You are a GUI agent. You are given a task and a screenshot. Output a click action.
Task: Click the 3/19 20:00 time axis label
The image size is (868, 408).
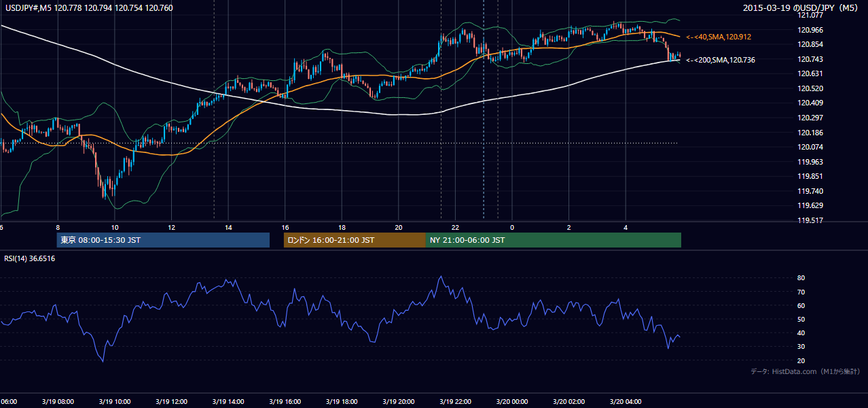click(x=399, y=402)
